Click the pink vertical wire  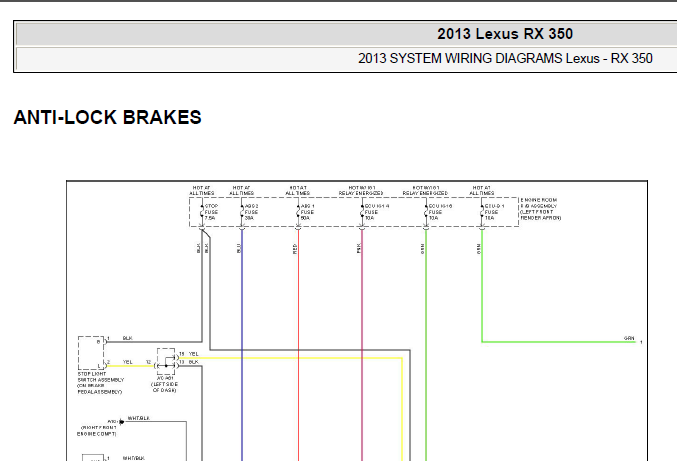362,345
